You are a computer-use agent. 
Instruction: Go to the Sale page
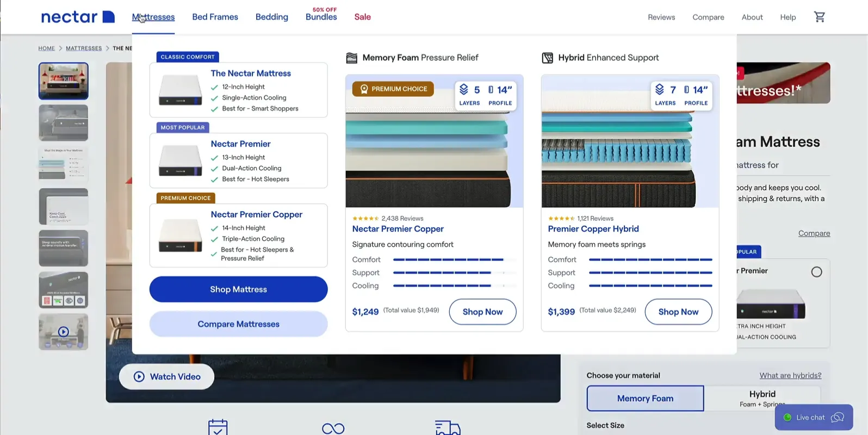tap(362, 17)
